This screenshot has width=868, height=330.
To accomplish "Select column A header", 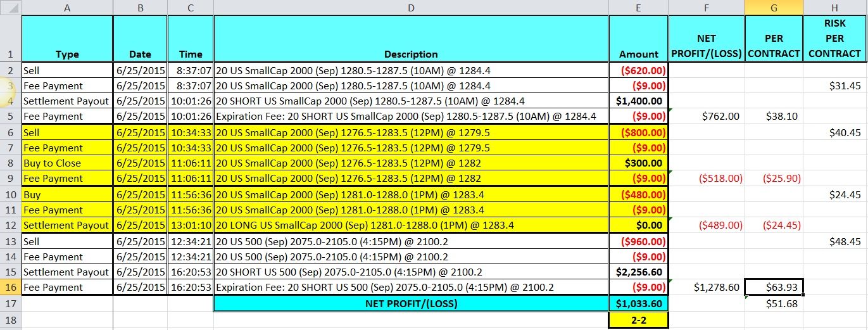I will [67, 7].
